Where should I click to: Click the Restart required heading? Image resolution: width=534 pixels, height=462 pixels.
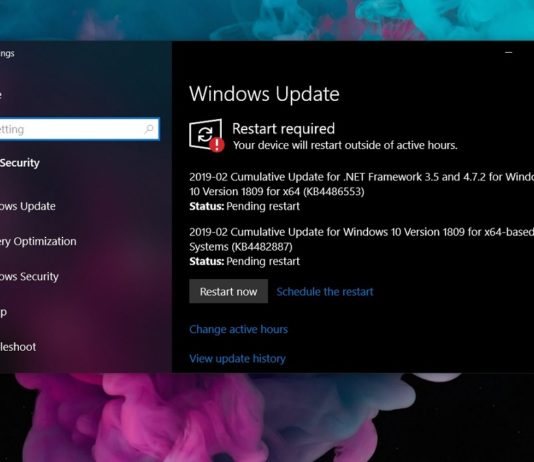point(283,129)
